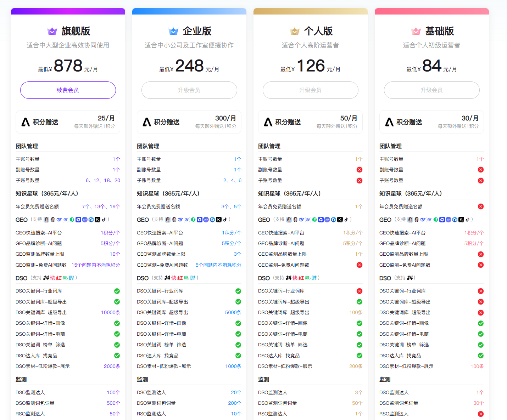Click the 300/月 积分赠送 box in 企业版
The image size is (507, 420).
click(189, 122)
